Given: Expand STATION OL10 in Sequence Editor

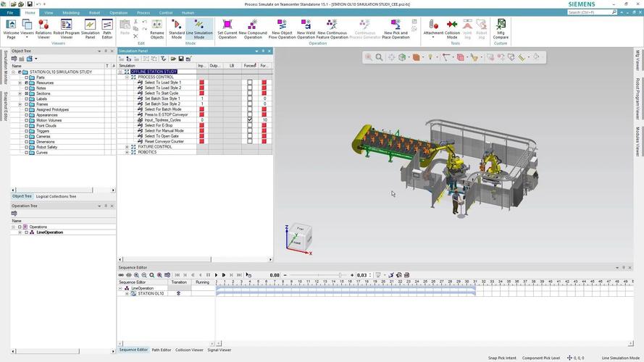Looking at the screenshot, I should click(127, 293).
